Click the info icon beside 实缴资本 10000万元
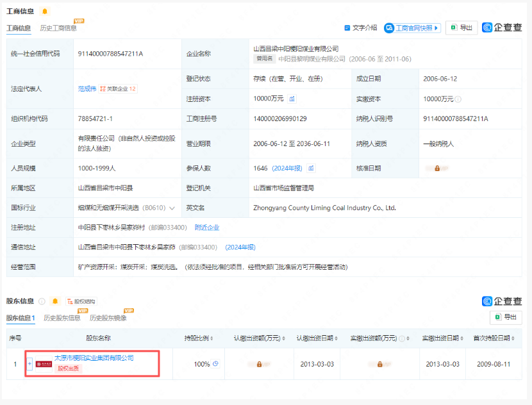 (458, 99)
